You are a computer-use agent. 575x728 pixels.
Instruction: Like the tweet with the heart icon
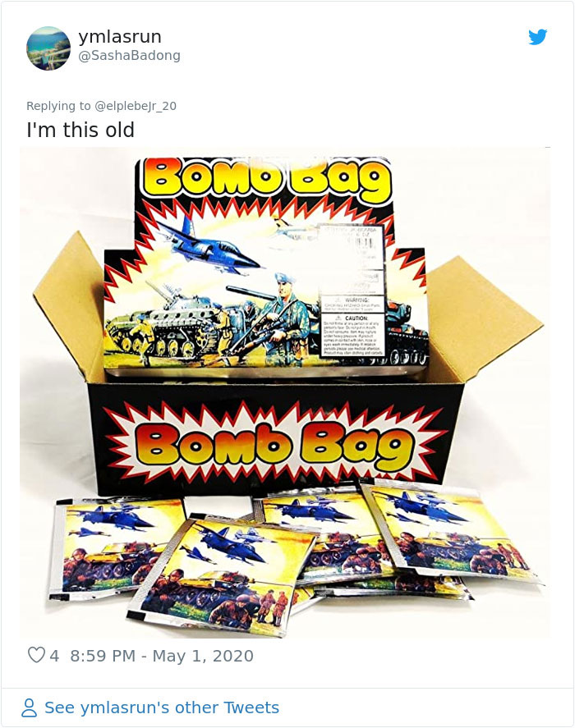pyautogui.click(x=36, y=655)
